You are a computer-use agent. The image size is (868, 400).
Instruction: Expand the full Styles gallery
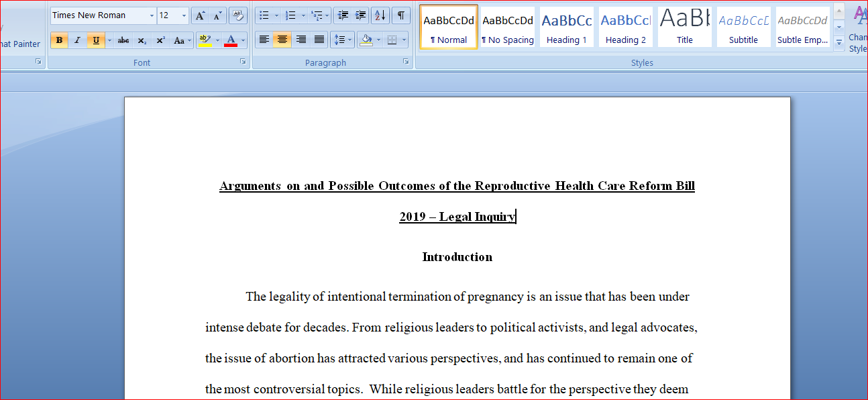[839, 44]
